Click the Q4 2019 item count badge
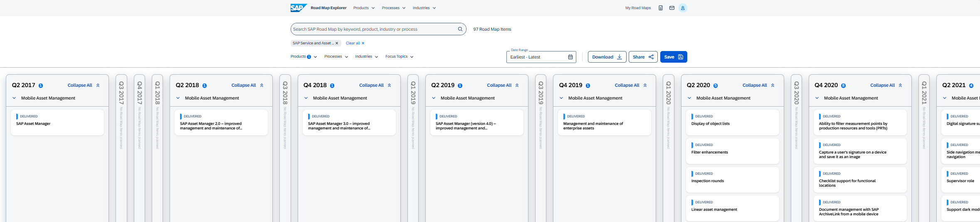Image resolution: width=980 pixels, height=222 pixels. click(588, 85)
